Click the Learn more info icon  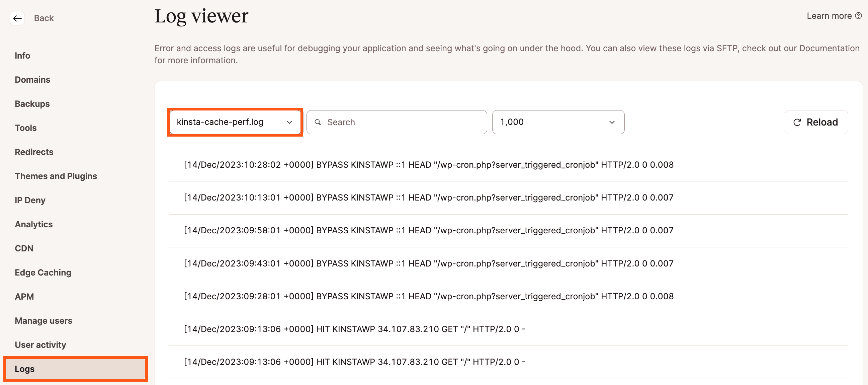[858, 17]
